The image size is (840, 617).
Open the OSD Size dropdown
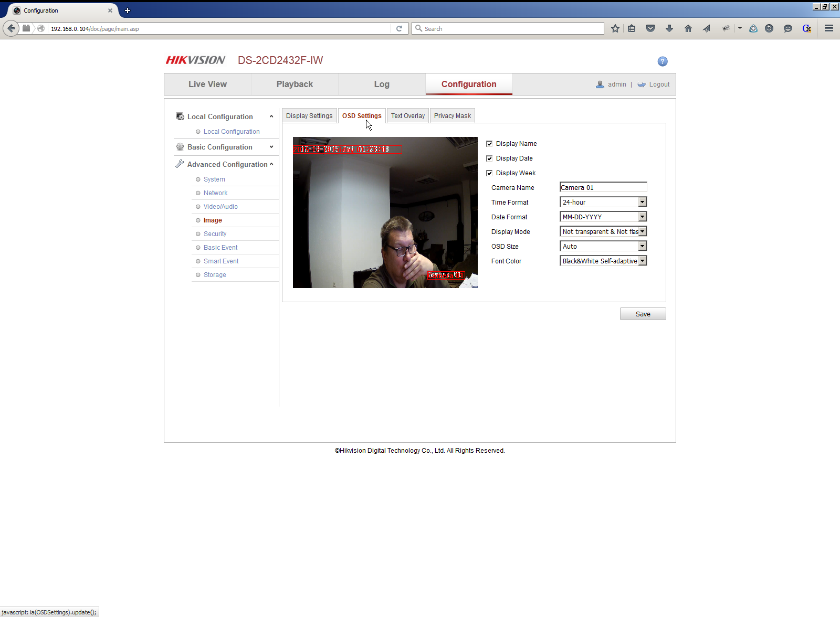(603, 246)
